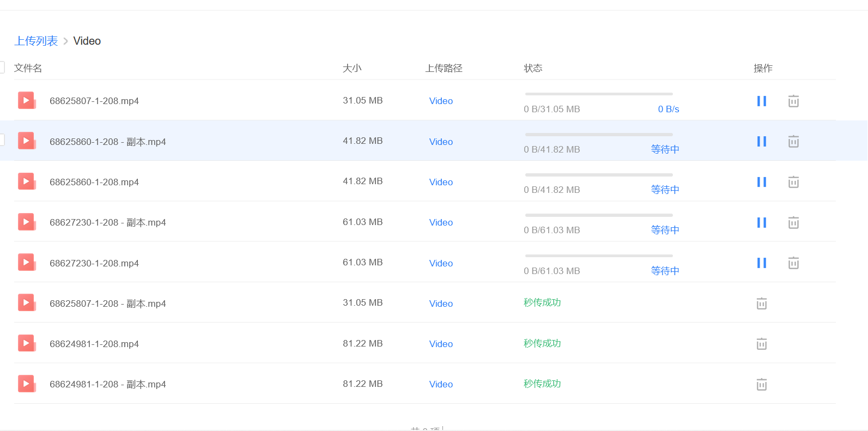
Task: Click video icon of 68627230-1-208.mp4
Action: pyautogui.click(x=27, y=263)
